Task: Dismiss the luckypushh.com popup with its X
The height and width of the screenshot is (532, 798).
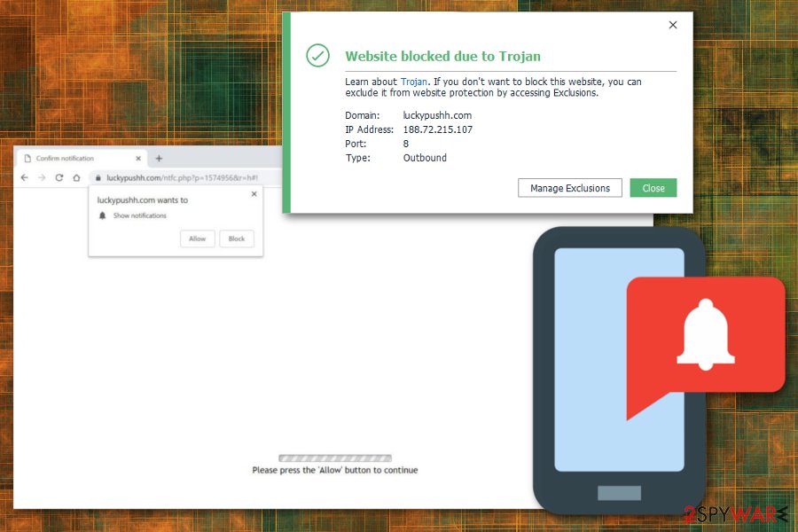Action: click(254, 193)
